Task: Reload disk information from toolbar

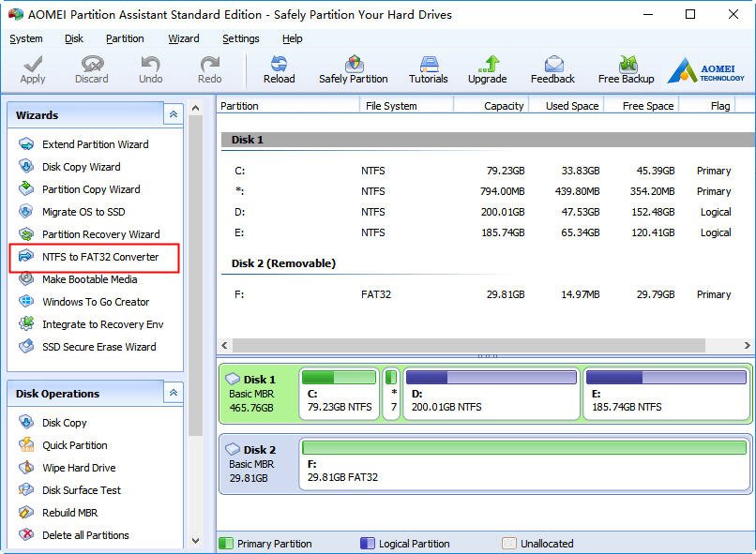Action: (279, 70)
